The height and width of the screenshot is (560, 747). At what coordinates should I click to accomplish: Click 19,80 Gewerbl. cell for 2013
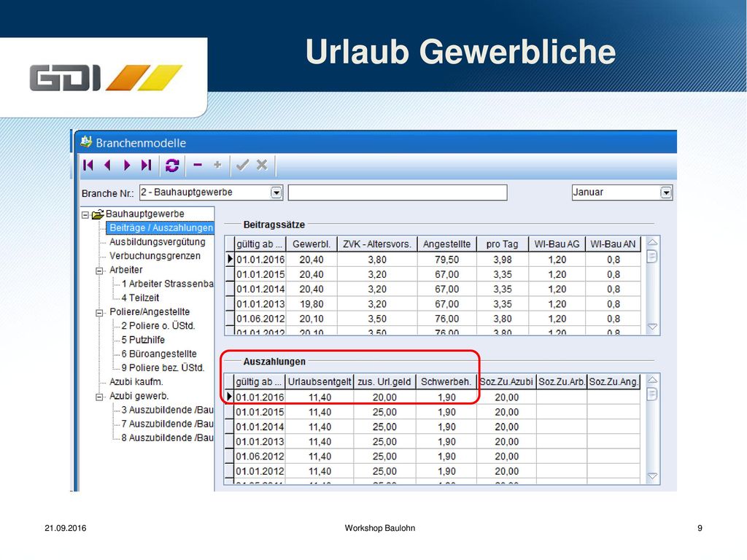311,304
